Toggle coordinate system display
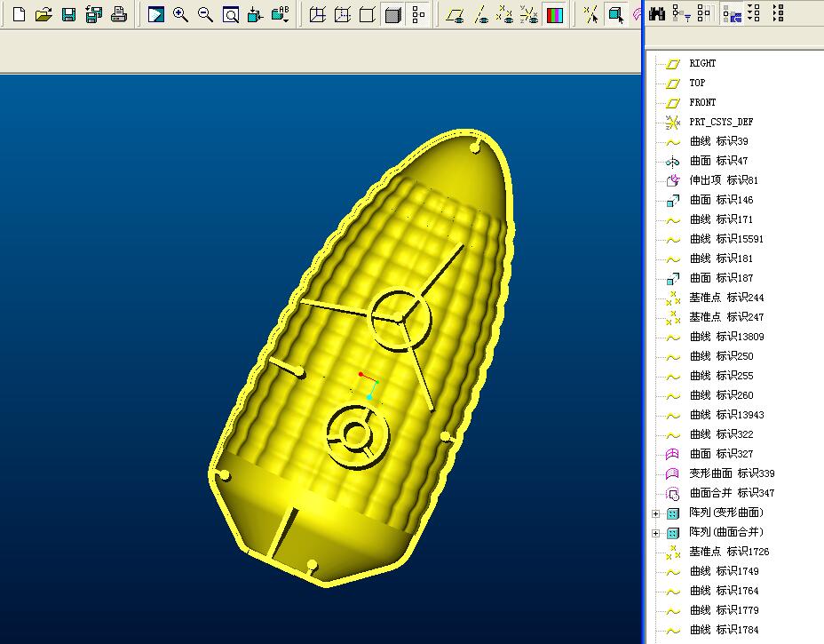Viewport: 824px width, 644px height. (529, 14)
